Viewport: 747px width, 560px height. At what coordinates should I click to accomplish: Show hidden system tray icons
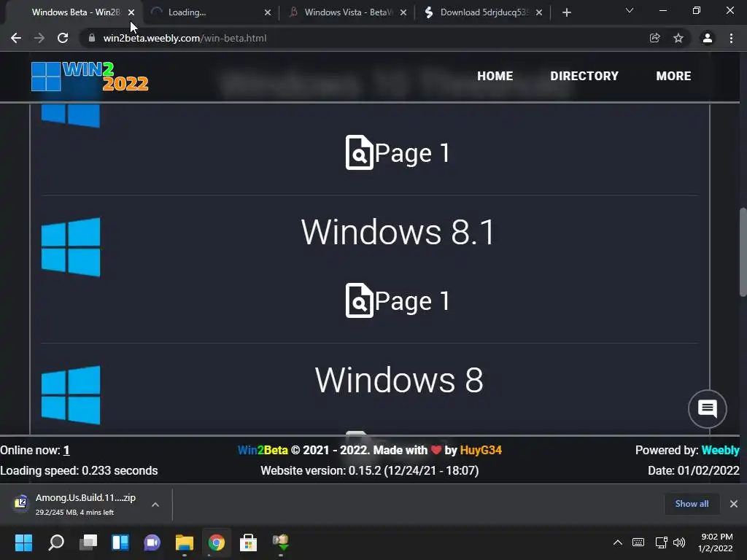point(617,542)
